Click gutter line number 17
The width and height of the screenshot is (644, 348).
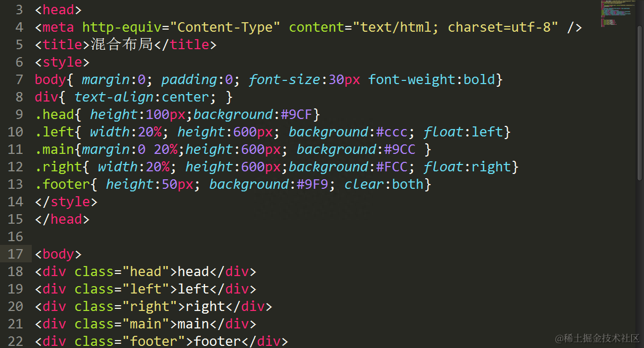point(15,254)
